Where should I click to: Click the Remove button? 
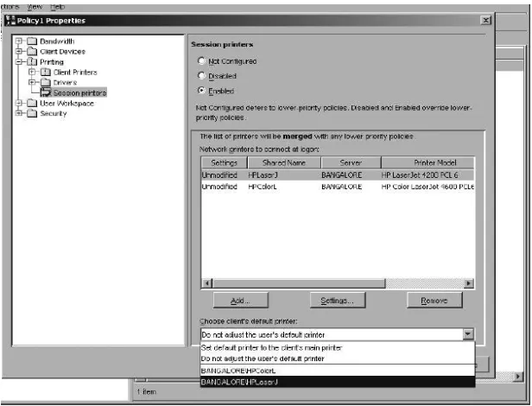tap(434, 301)
